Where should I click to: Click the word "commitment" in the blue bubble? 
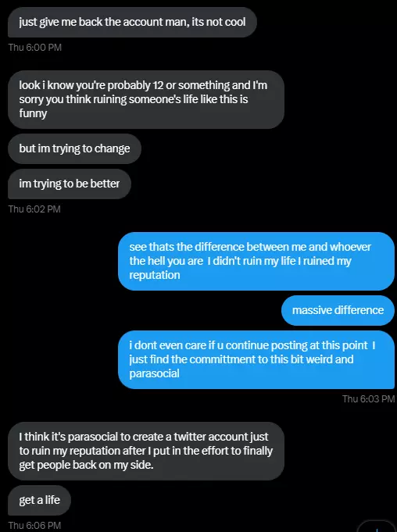[223, 359]
